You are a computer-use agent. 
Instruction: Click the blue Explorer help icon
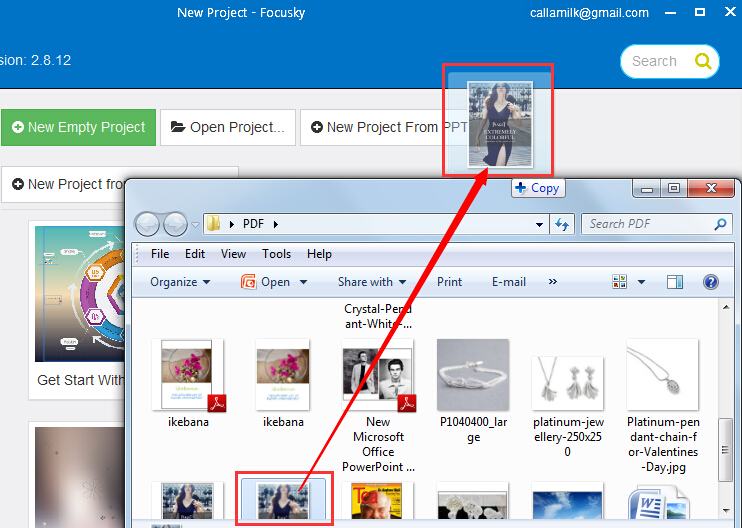pyautogui.click(x=711, y=282)
